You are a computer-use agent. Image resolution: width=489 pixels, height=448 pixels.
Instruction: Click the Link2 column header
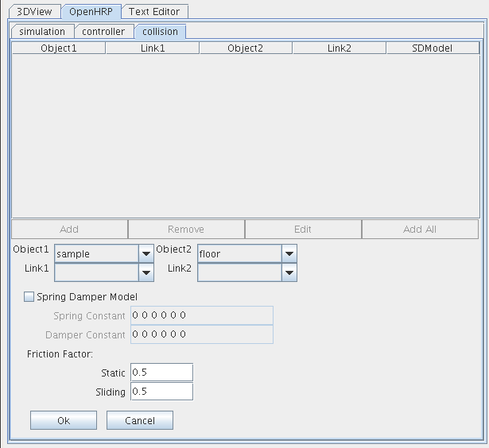[x=340, y=48]
